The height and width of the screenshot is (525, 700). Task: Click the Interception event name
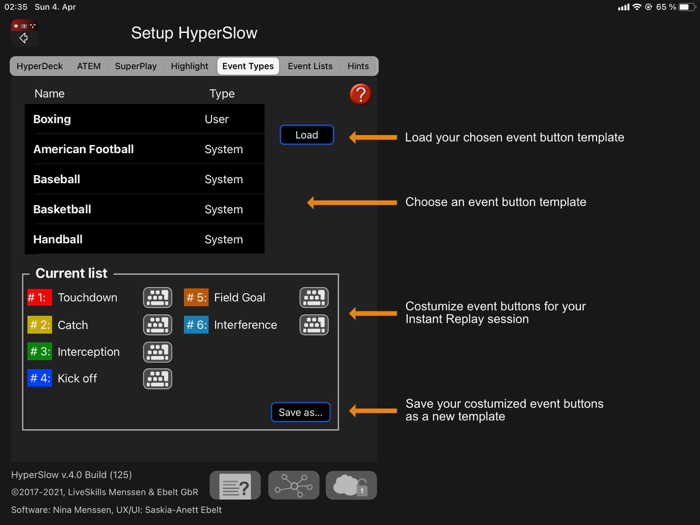(x=88, y=352)
